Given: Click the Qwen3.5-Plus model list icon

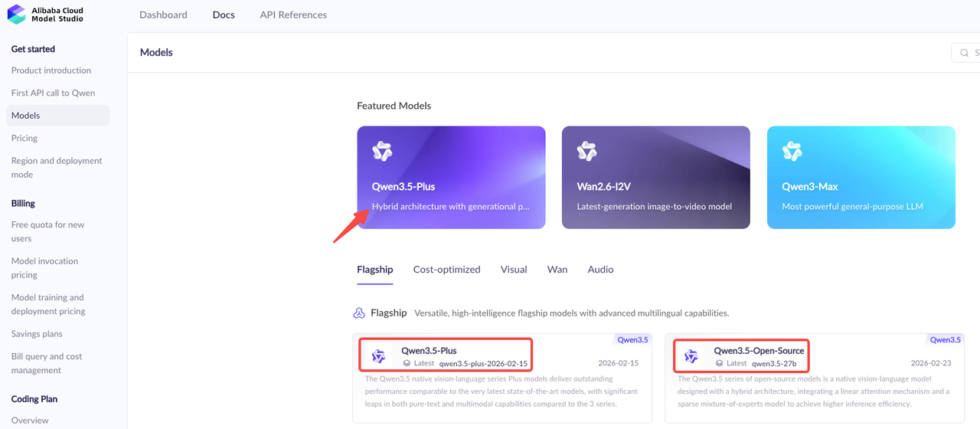Looking at the screenshot, I should click(x=378, y=356).
